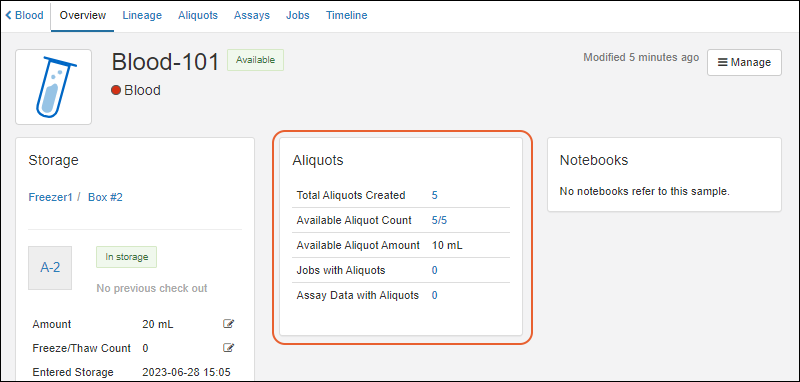Viewport: 800px width, 382px height.
Task: Open the Aliquots tab
Action: 197,15
